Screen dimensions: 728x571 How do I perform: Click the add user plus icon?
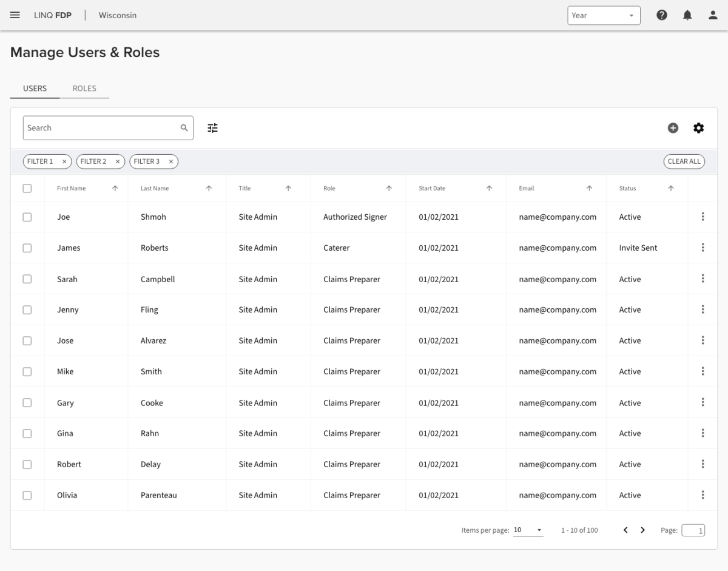point(673,128)
